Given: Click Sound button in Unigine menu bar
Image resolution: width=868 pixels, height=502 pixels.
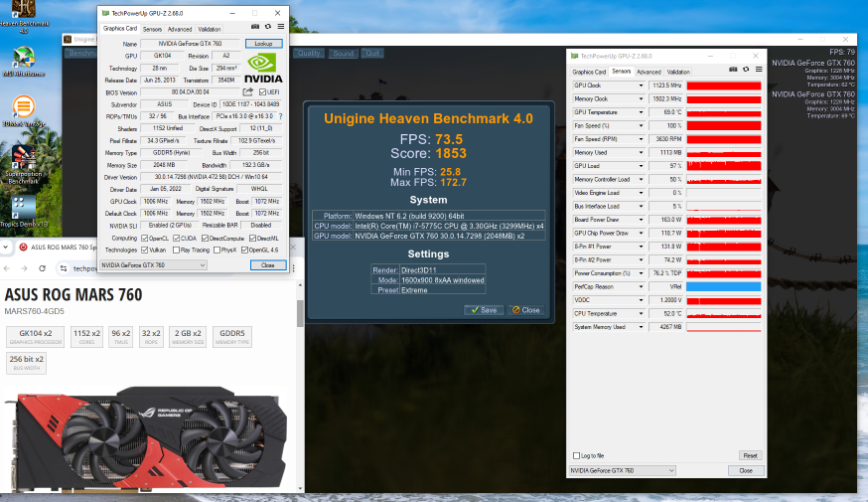Looking at the screenshot, I should (x=344, y=54).
